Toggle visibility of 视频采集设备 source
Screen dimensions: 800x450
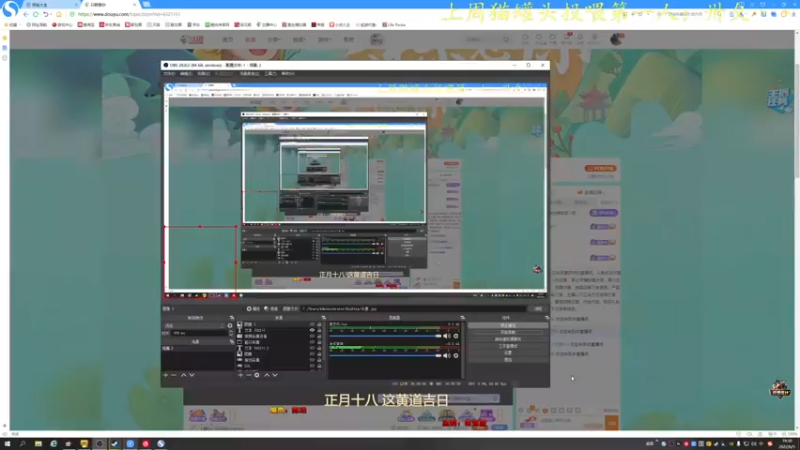[x=312, y=336]
